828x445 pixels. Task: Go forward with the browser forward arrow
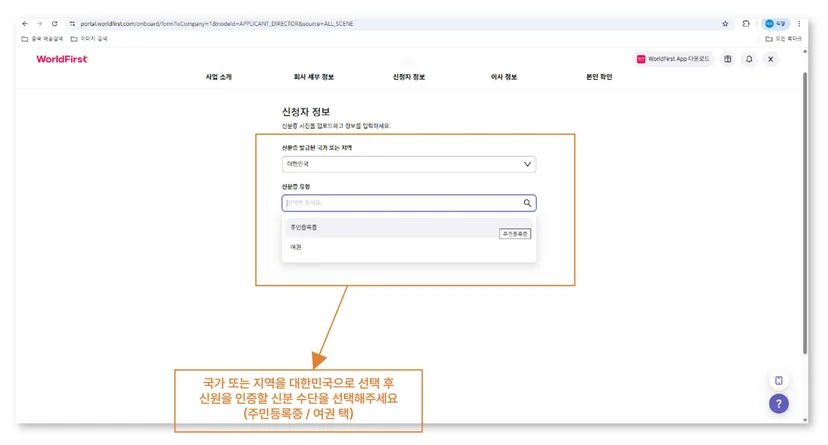(40, 24)
